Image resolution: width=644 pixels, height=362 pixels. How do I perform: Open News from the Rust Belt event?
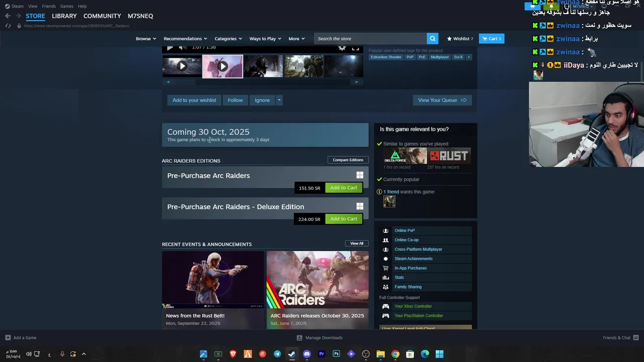click(x=213, y=290)
